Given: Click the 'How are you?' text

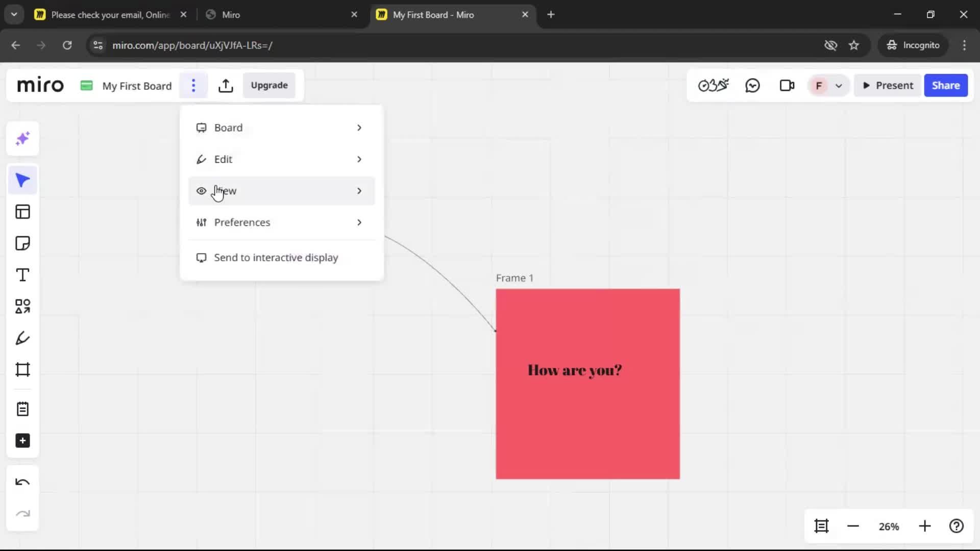Looking at the screenshot, I should 575,370.
